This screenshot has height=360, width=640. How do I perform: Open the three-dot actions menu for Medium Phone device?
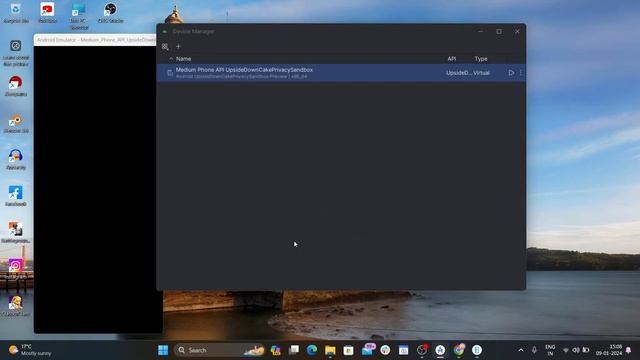[520, 73]
